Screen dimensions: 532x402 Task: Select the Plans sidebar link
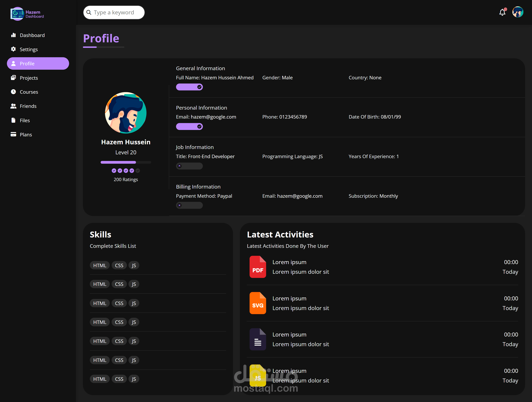pos(26,135)
